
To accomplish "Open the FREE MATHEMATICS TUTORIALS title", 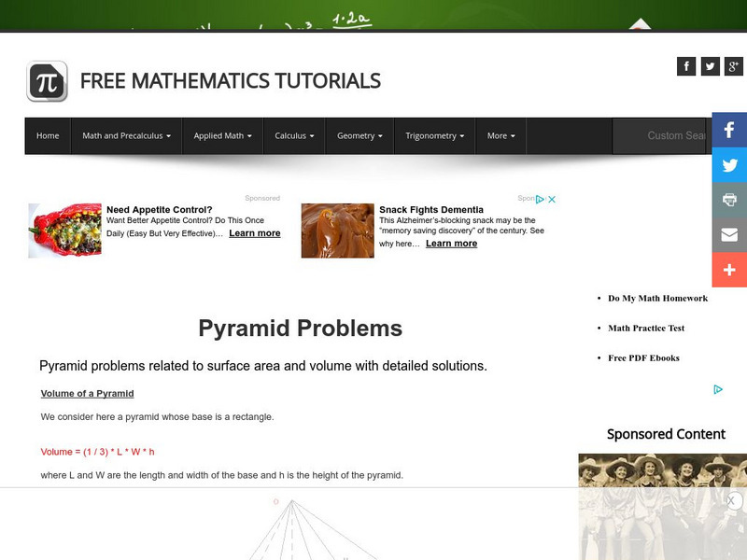I will click(230, 81).
